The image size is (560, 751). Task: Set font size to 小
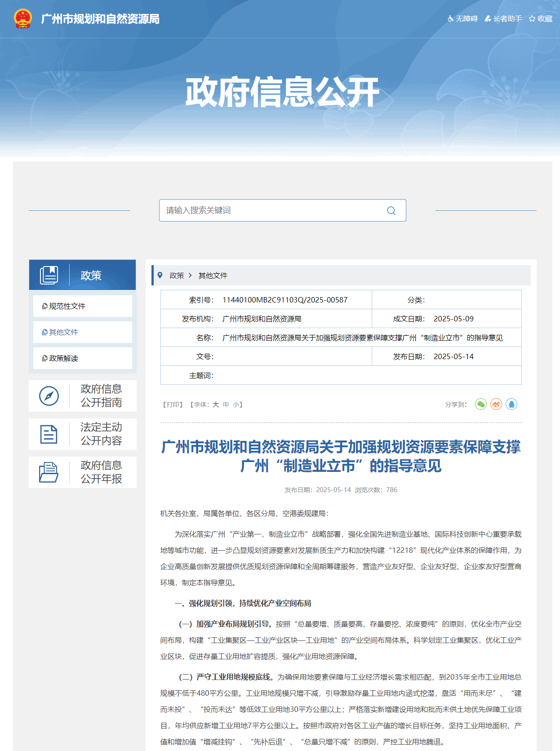[236, 404]
